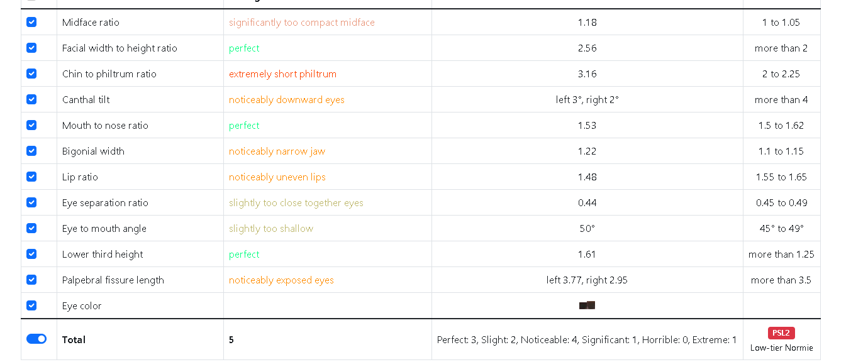The height and width of the screenshot is (362, 868).
Task: Disable the Canthal tilt row checkbox
Action: 31,99
